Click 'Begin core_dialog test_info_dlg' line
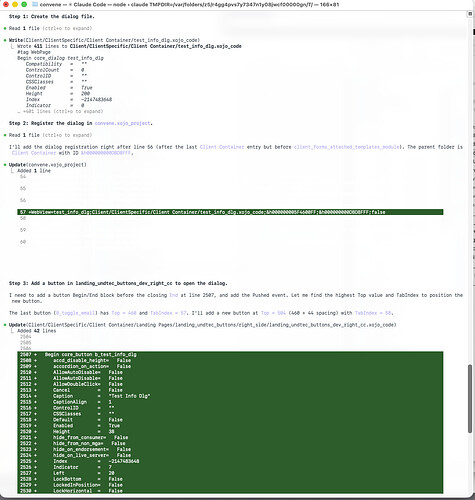Screen dimensions: 475x500 [60, 58]
